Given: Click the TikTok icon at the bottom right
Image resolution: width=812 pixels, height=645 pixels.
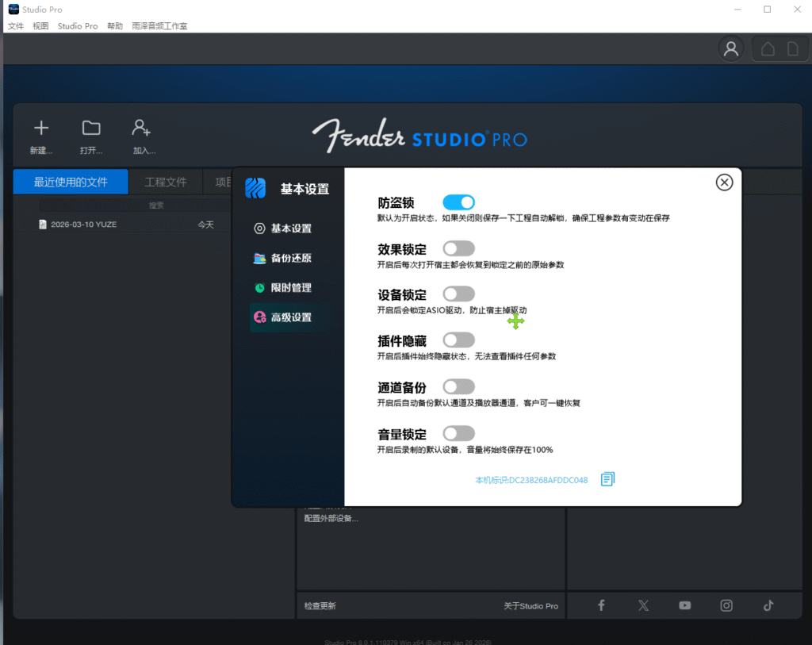Looking at the screenshot, I should [768, 605].
